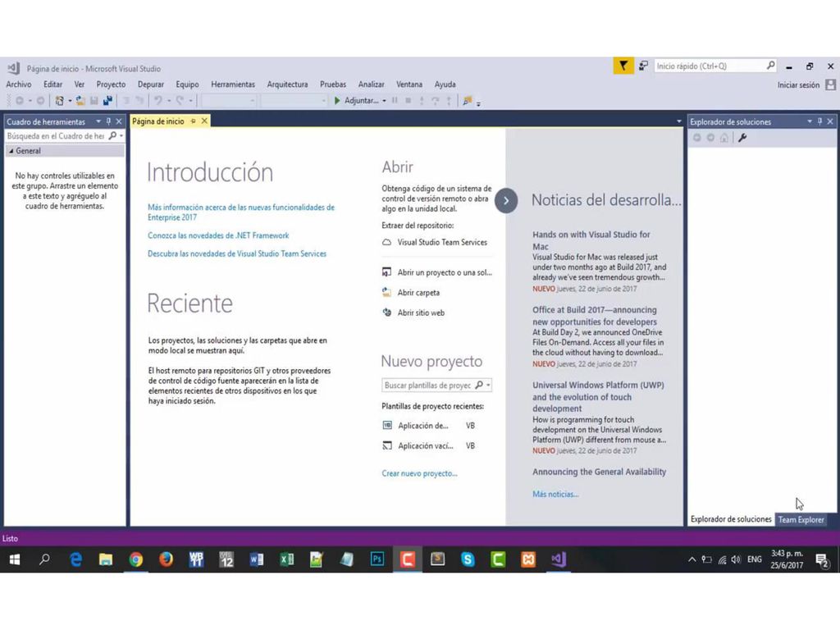Open the Buscar plantillas search dropdown arrow
This screenshot has width=840, height=630.
click(x=488, y=386)
